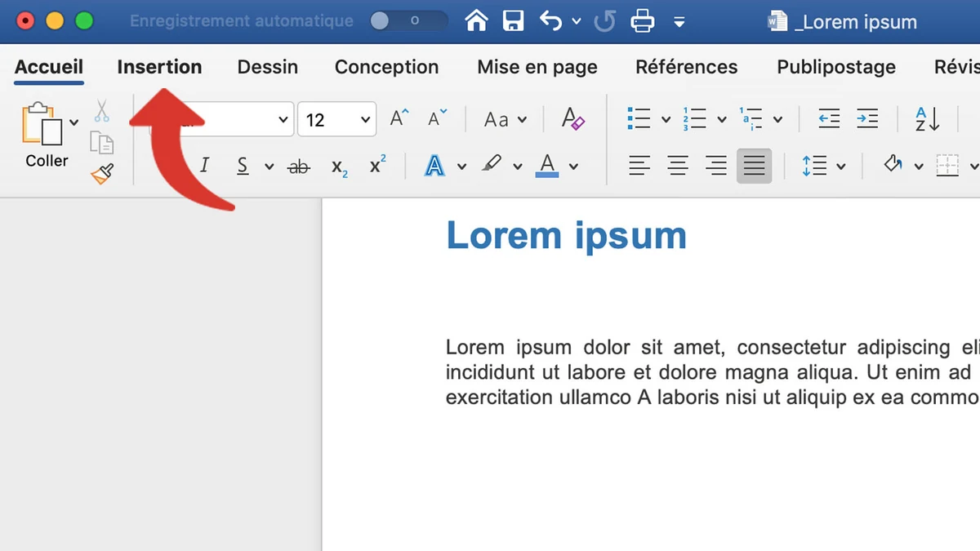This screenshot has height=551, width=980.
Task: Select the Couper (scissors) icon
Action: 101,109
